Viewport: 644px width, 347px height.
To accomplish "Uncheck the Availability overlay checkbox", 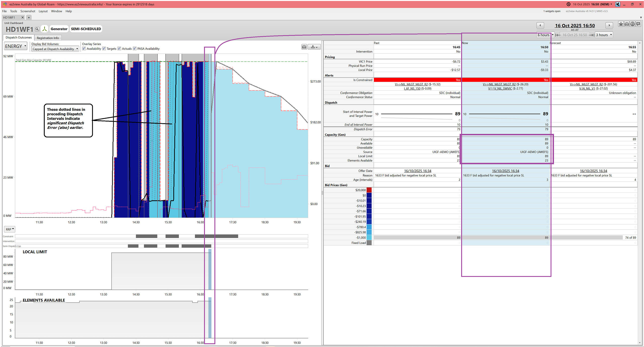I will pyautogui.click(x=84, y=49).
